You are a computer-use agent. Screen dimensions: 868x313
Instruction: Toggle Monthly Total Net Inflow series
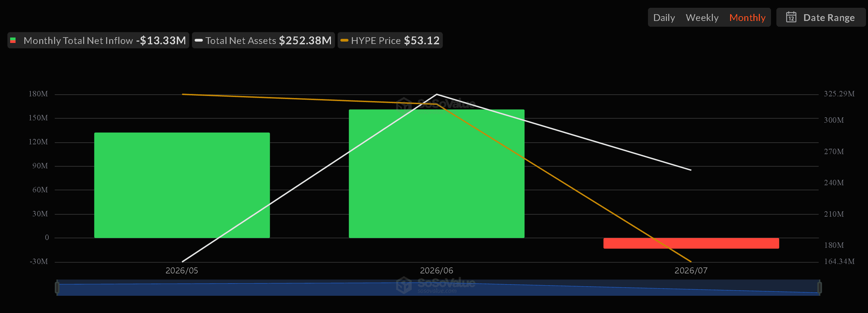[98, 41]
